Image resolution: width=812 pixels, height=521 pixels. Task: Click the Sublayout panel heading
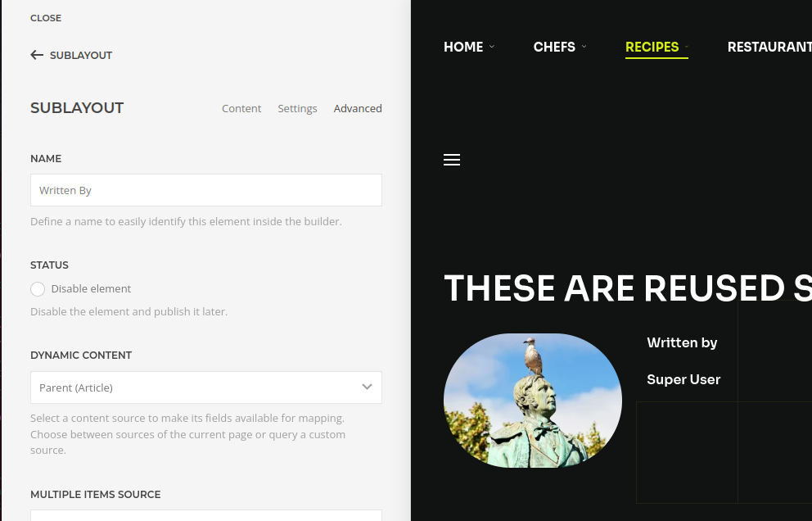(x=77, y=108)
